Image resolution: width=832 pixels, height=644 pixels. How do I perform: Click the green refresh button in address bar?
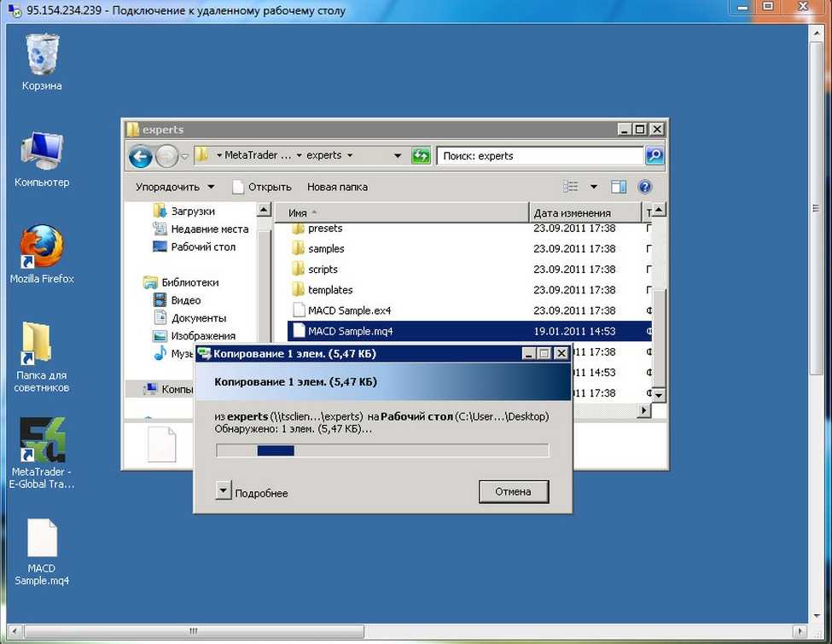click(x=421, y=156)
